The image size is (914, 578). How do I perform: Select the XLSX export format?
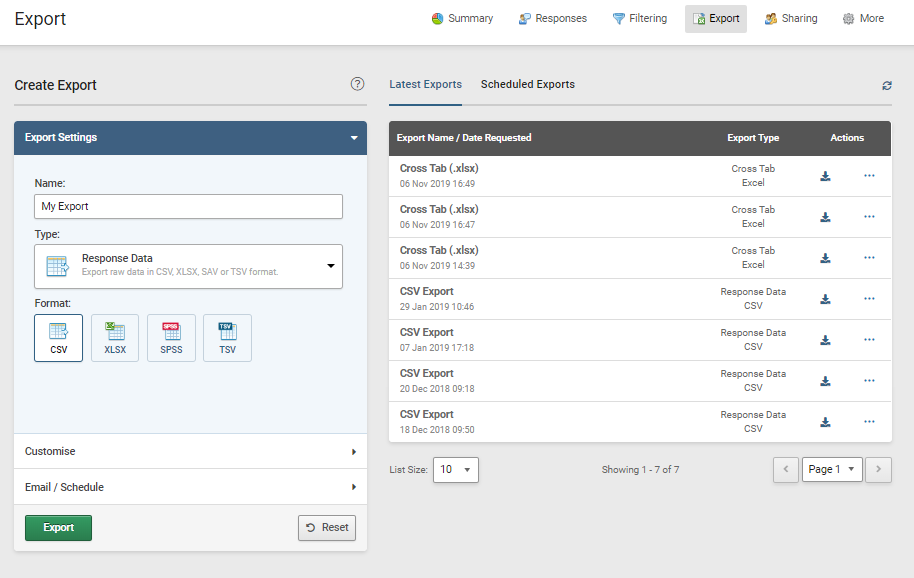(x=114, y=337)
